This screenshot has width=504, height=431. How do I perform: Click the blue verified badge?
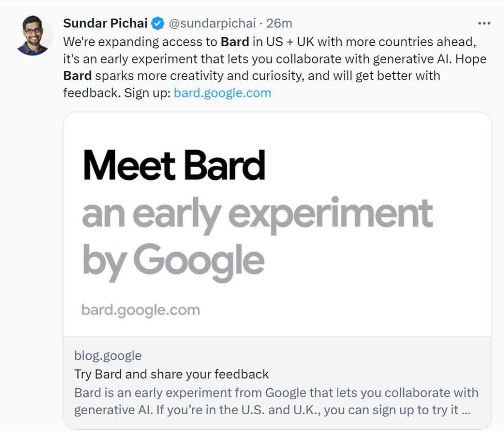(159, 23)
